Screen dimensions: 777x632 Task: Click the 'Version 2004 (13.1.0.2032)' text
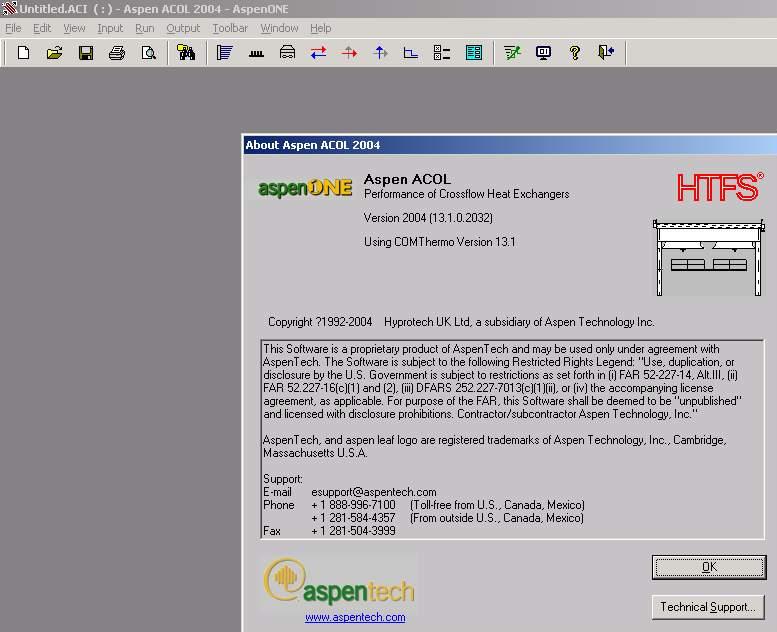point(428,218)
